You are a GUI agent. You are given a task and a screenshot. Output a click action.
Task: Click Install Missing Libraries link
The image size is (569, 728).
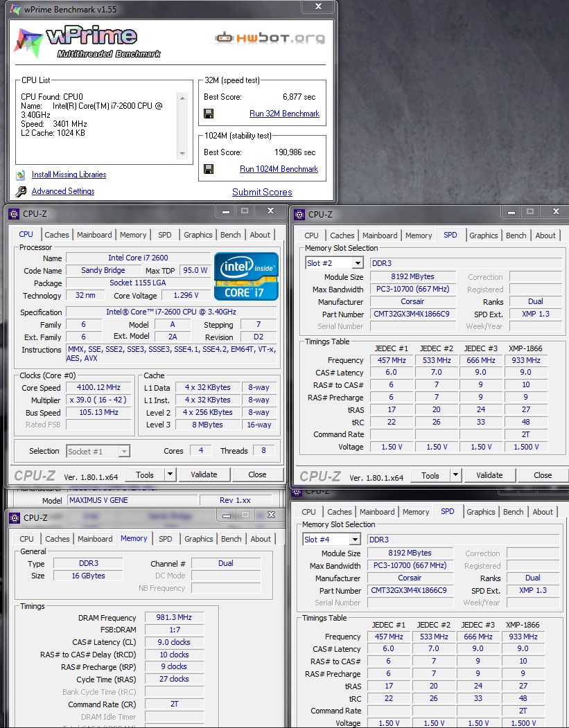(x=69, y=175)
